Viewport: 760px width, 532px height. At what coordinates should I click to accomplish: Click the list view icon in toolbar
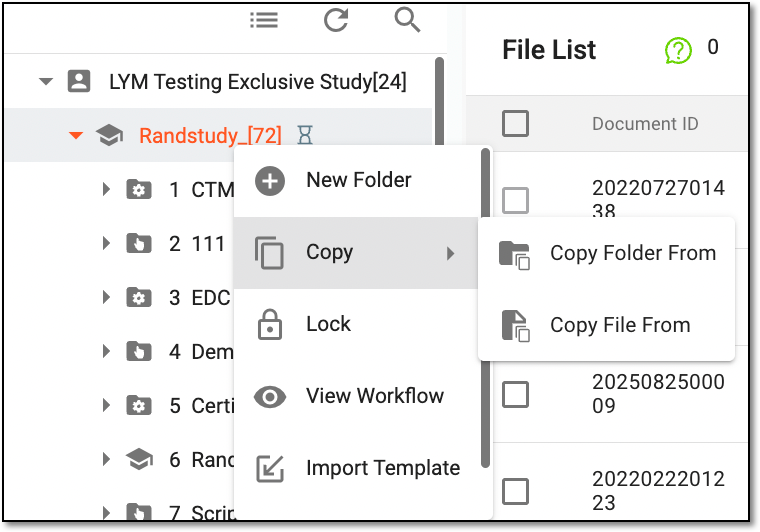click(264, 20)
